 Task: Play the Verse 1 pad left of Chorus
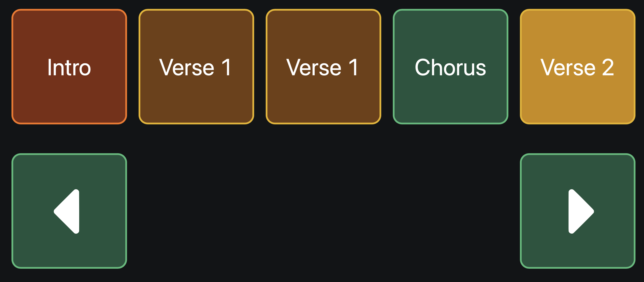click(323, 67)
